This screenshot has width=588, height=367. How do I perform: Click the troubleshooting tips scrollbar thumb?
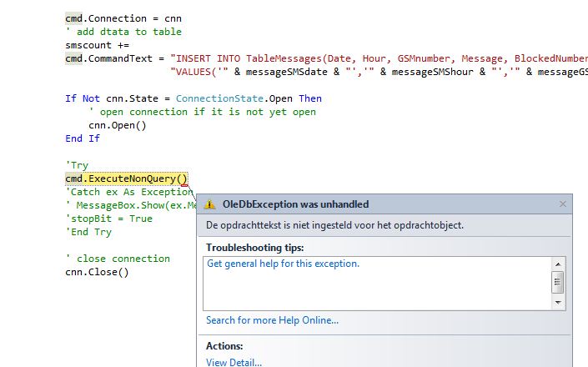tap(558, 282)
